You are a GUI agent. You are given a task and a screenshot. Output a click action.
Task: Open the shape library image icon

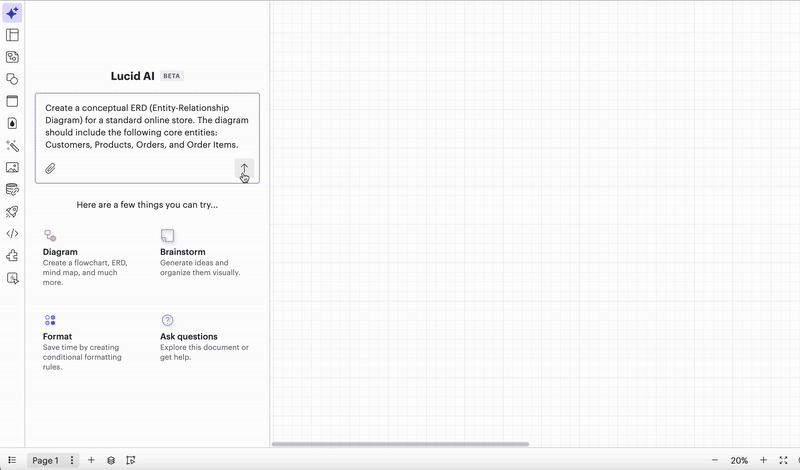coord(12,57)
